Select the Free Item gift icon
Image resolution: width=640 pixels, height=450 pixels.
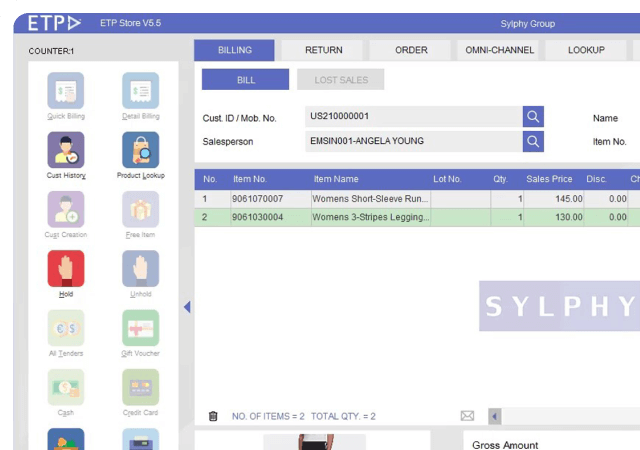(x=140, y=209)
